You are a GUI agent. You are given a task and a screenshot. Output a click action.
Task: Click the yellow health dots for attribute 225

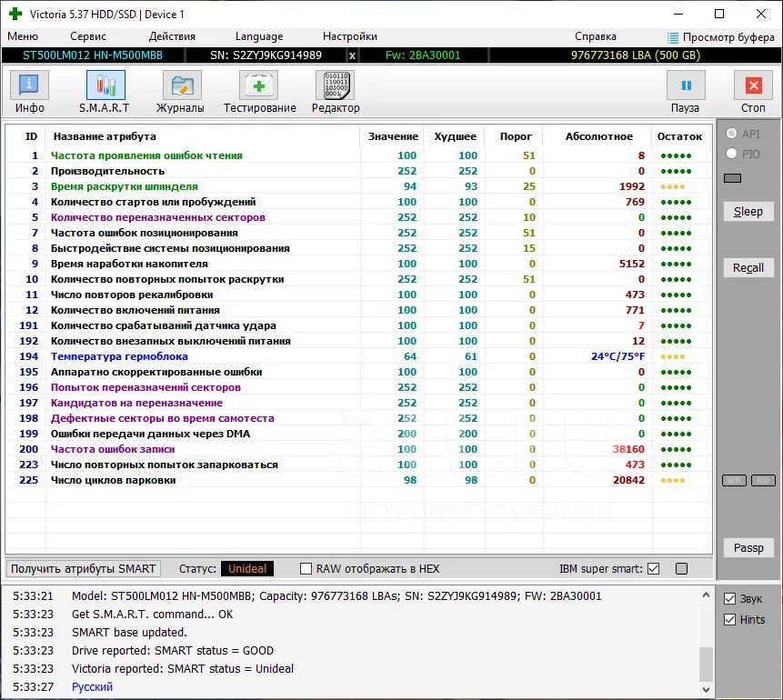673,480
